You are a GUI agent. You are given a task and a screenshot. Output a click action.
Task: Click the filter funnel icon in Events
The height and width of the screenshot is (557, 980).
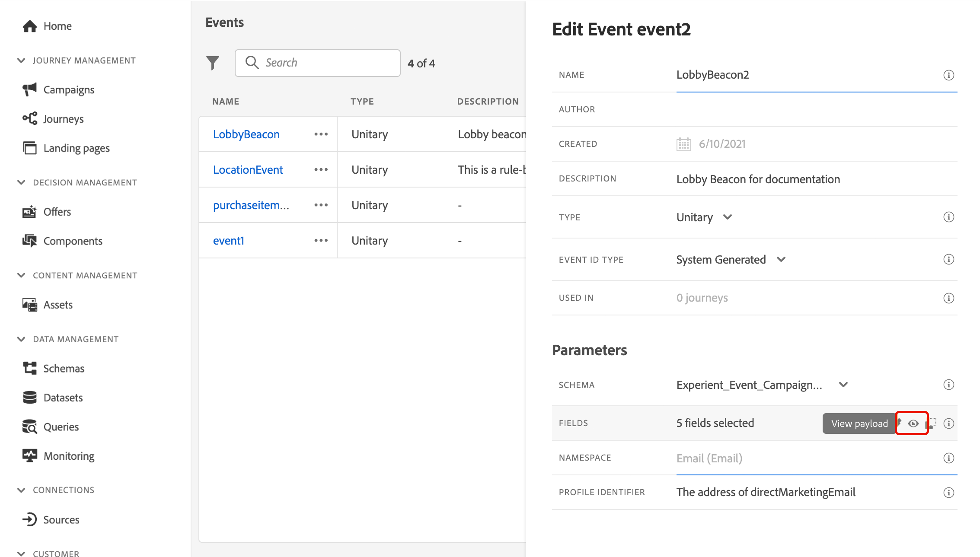[212, 63]
